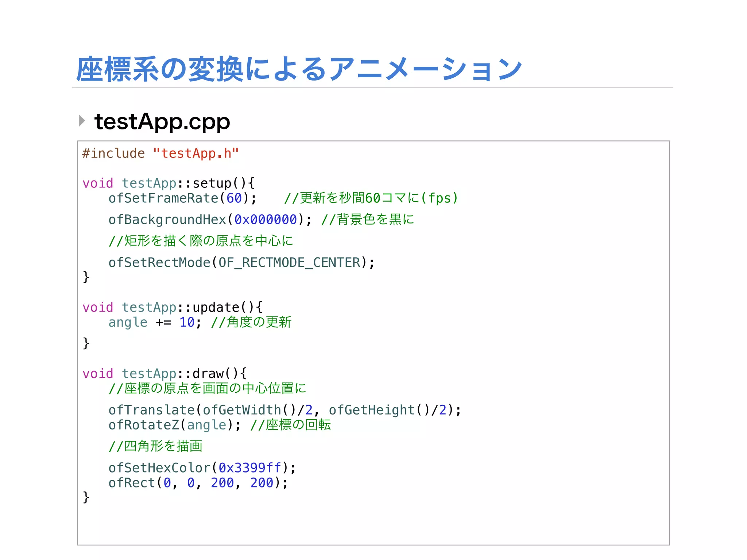
Task: Click the ofSetHexColor(0x3399ff); line
Action: pos(202,468)
